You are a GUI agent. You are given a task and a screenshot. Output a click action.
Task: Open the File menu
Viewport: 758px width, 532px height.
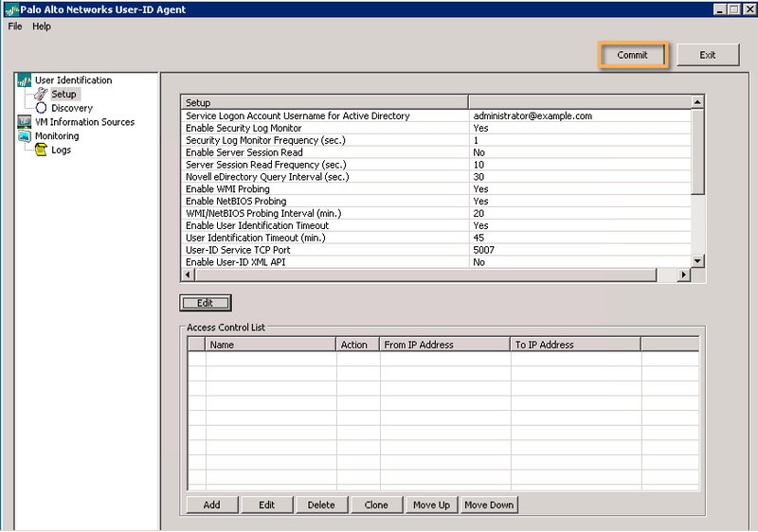[x=15, y=27]
